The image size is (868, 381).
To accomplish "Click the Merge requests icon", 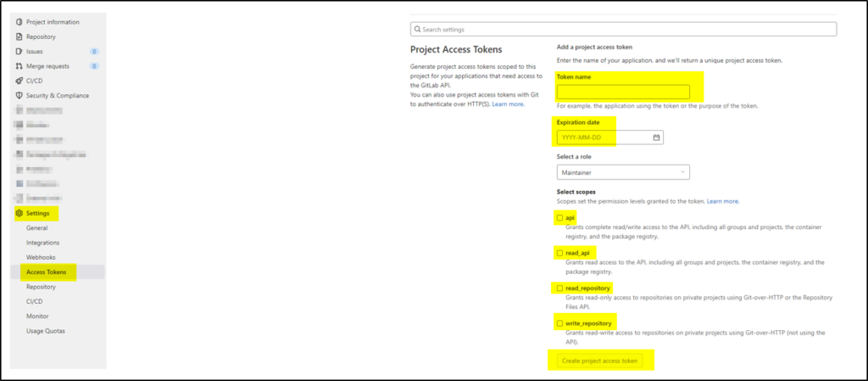I will pos(19,66).
